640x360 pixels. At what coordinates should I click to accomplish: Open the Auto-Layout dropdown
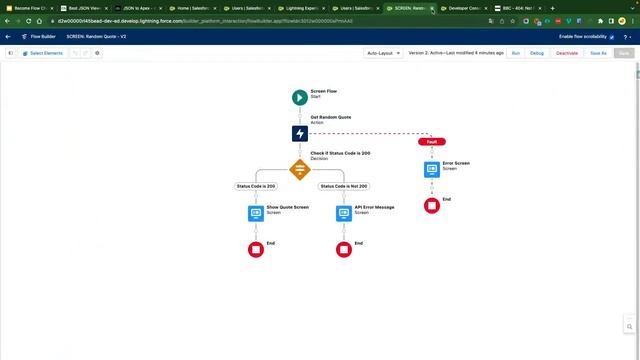[x=383, y=53]
